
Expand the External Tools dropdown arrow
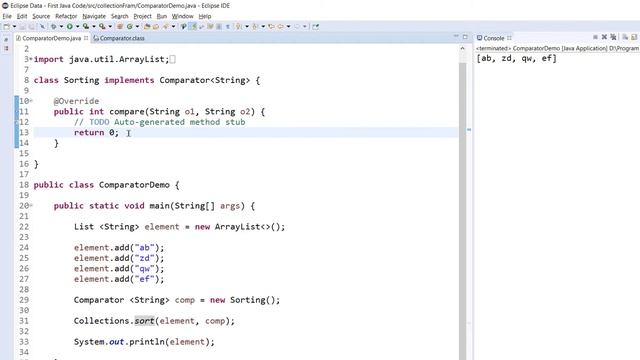110,27
